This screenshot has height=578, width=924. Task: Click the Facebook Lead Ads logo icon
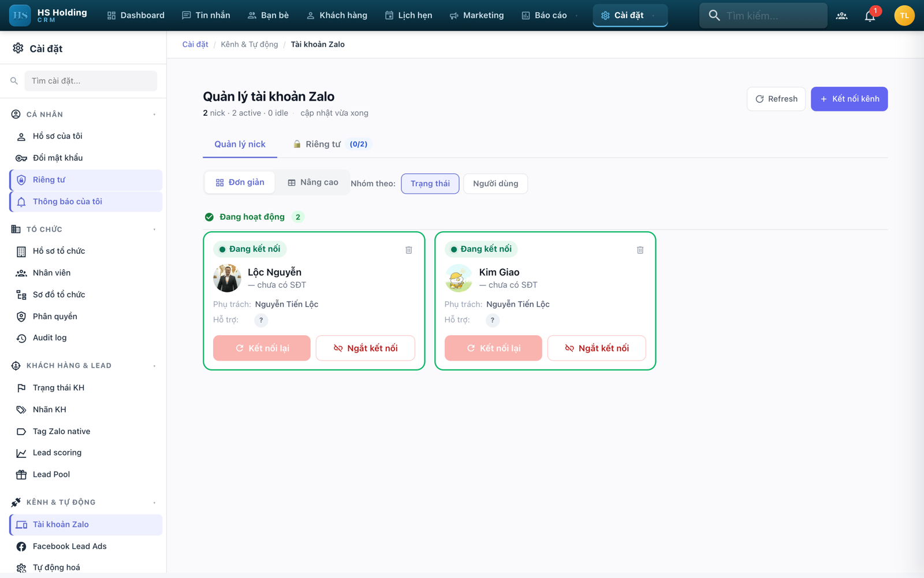tap(21, 547)
